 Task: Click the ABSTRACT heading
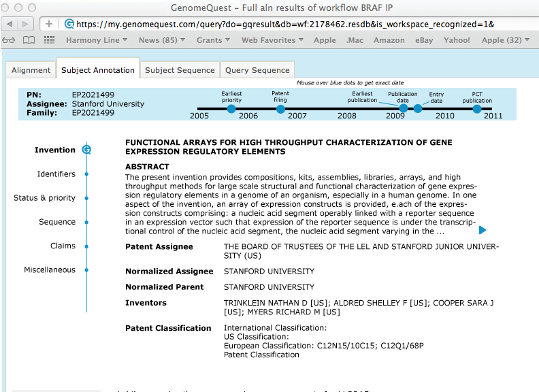pos(147,167)
